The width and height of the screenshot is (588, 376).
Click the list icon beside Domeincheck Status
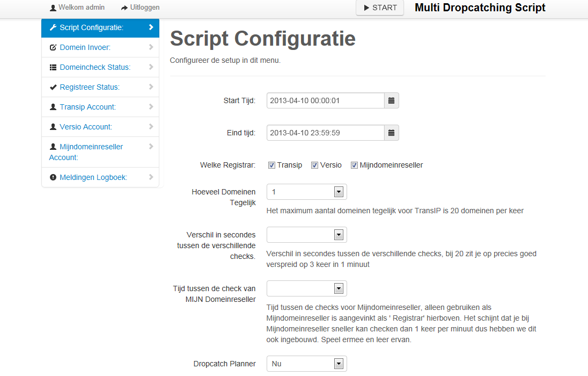click(53, 67)
